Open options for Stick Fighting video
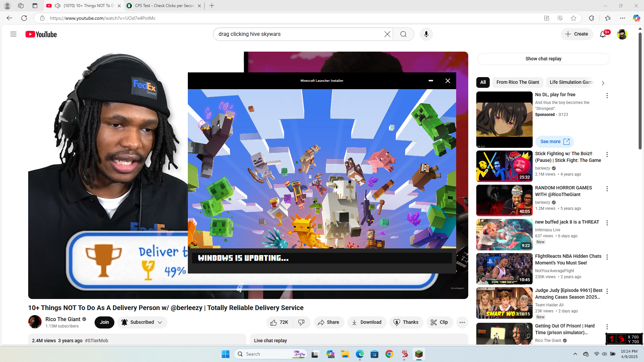 click(x=607, y=155)
